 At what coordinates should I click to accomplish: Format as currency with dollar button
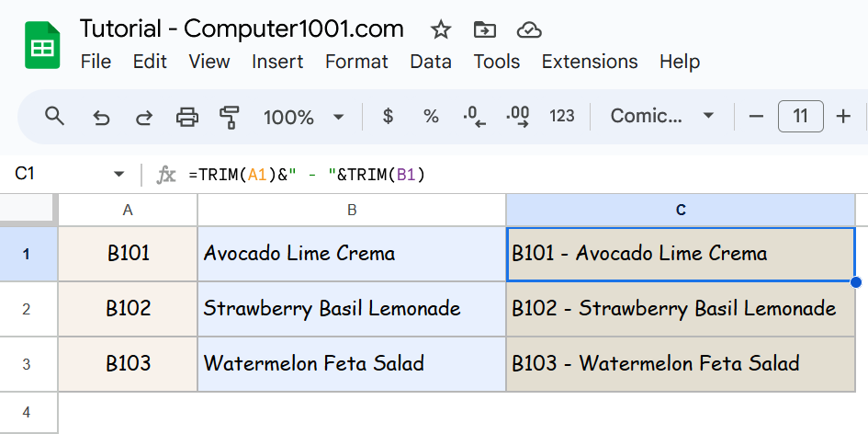click(x=388, y=117)
